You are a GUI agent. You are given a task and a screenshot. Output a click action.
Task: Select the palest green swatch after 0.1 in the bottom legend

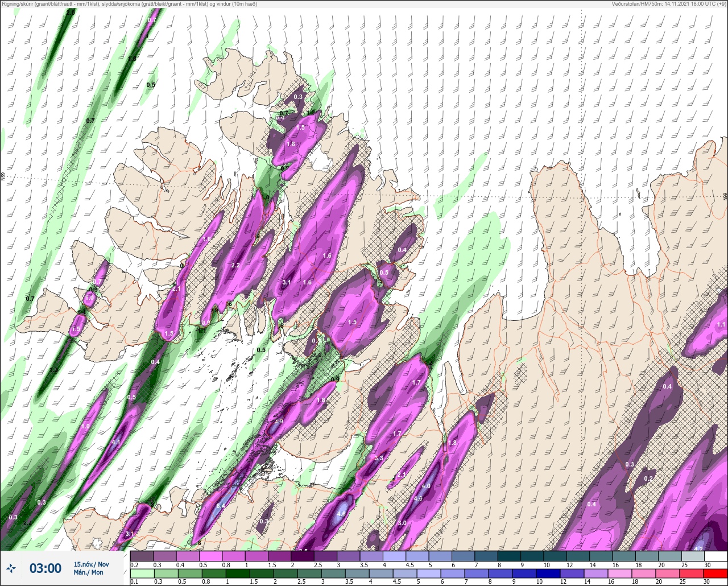tap(142, 573)
